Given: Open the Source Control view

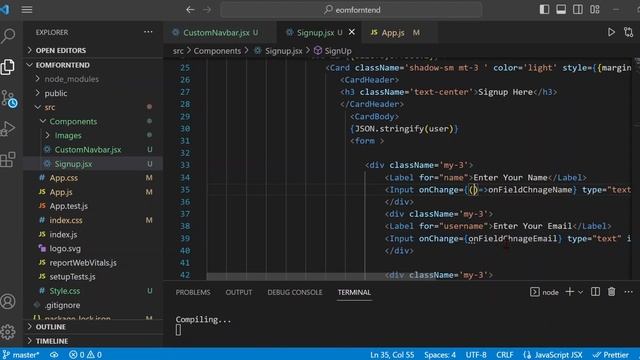Looking at the screenshot, I should [x=9, y=98].
